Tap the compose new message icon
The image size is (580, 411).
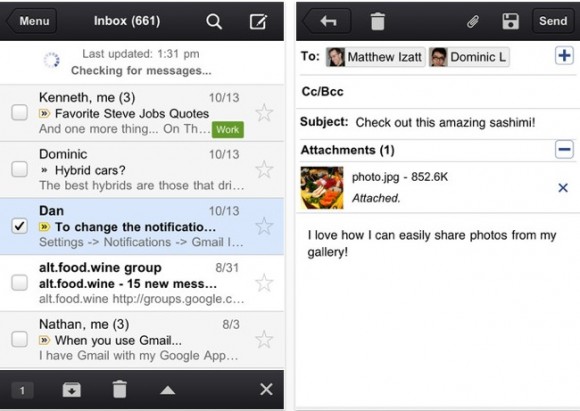(x=258, y=21)
